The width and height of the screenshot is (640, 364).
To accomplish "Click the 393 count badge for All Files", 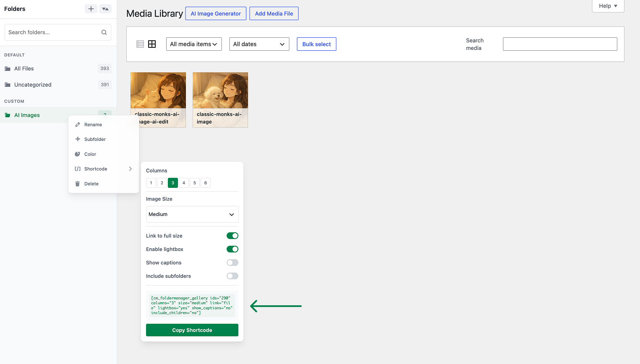I will 105,69.
